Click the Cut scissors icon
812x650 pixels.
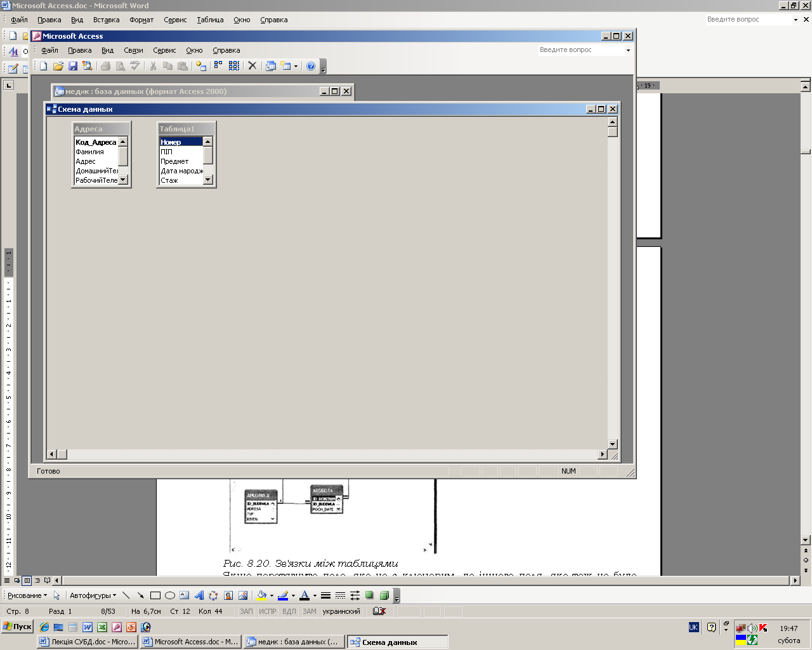[153, 66]
